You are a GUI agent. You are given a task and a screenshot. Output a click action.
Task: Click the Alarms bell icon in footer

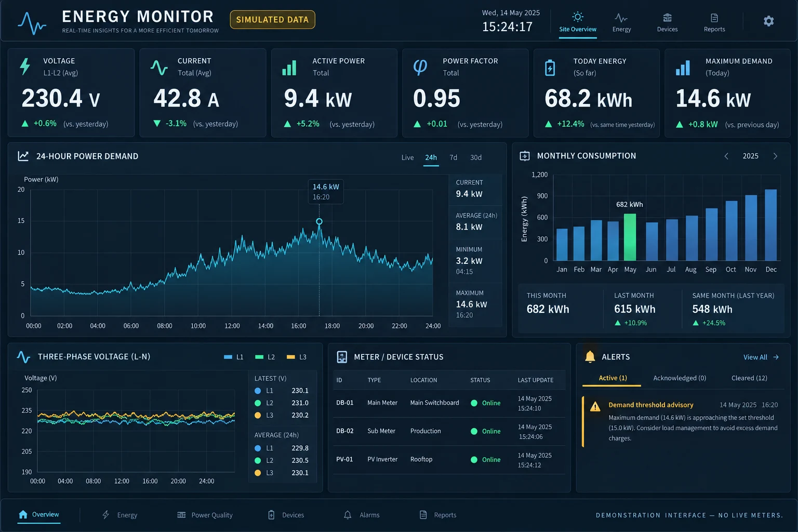(348, 515)
